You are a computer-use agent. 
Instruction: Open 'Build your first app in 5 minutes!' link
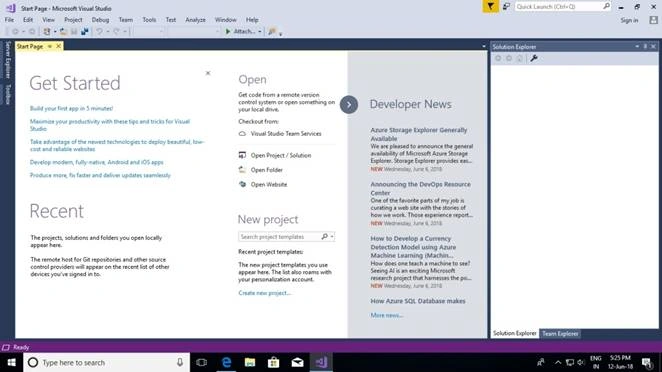click(x=71, y=109)
